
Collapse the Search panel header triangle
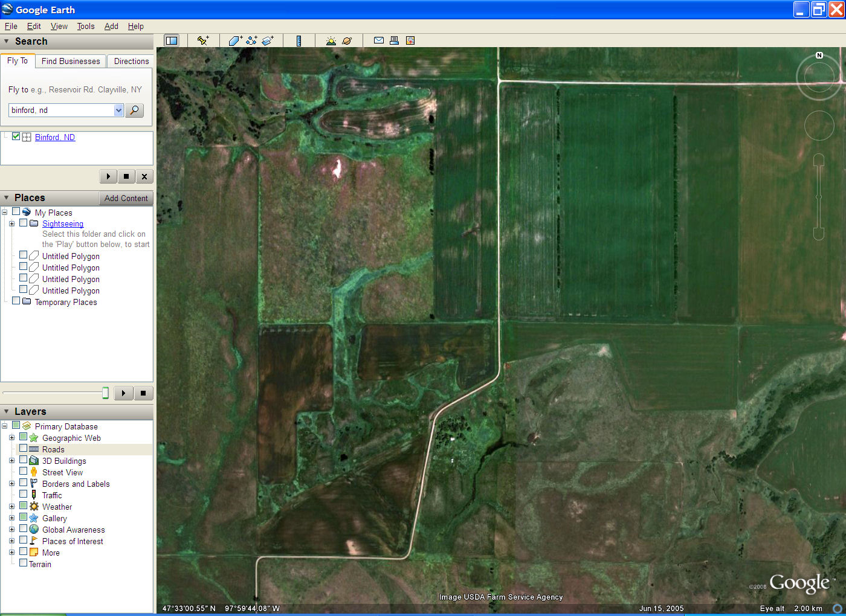pyautogui.click(x=7, y=42)
